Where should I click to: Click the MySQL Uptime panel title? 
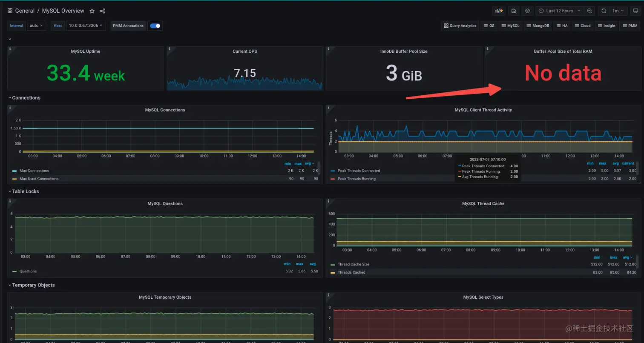click(x=86, y=51)
